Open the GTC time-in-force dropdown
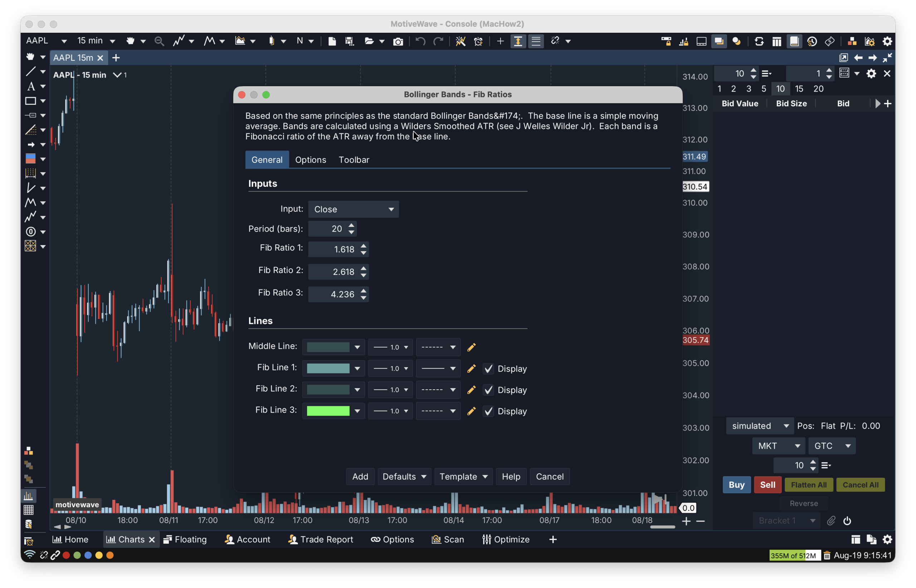 [832, 446]
